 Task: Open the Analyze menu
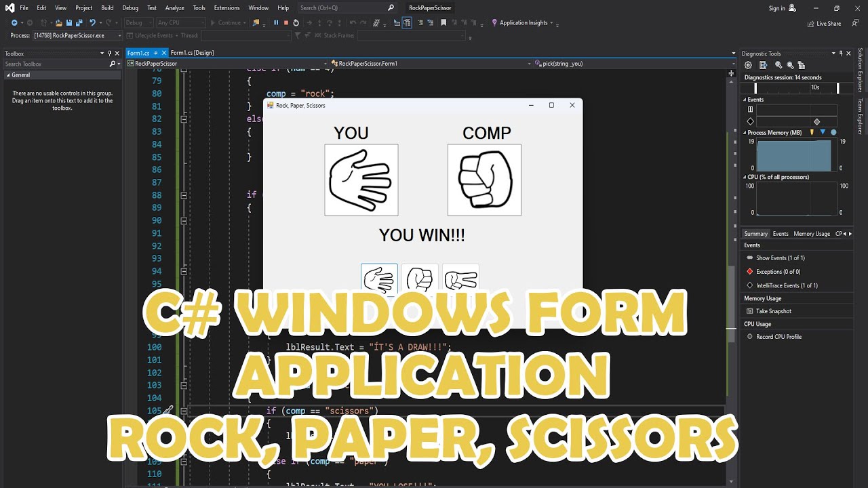tap(175, 8)
